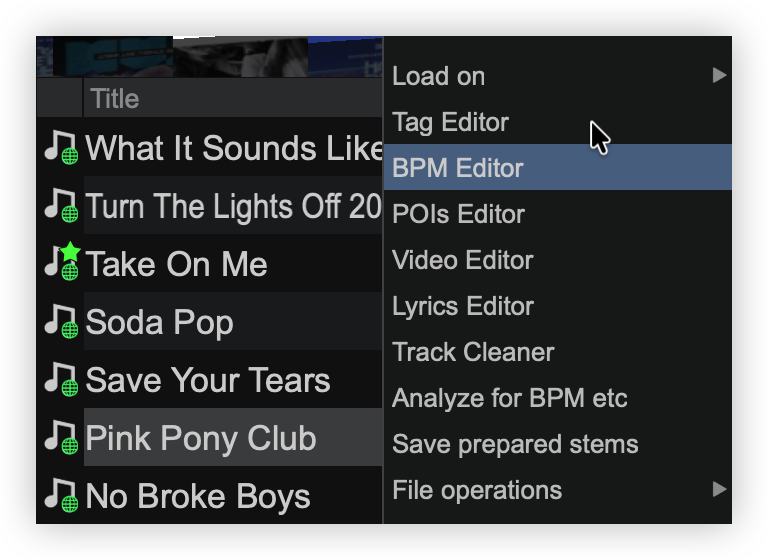Choose Analyze for BPM etc

(x=509, y=398)
